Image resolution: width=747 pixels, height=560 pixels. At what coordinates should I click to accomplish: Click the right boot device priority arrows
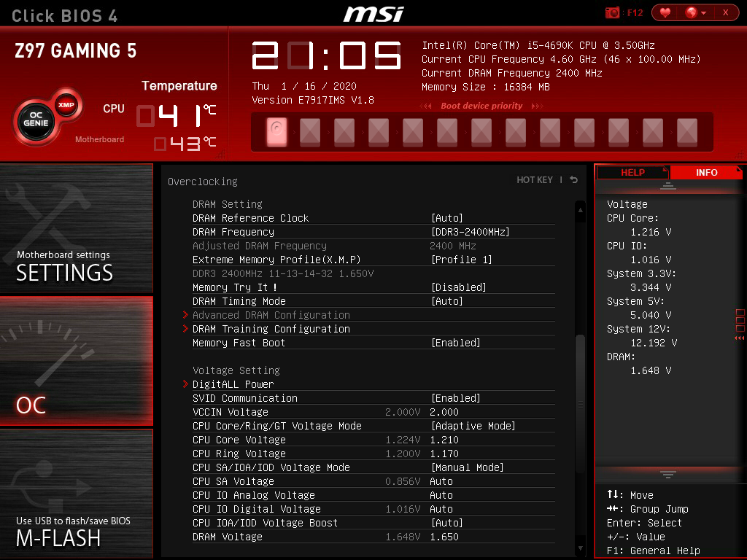[x=537, y=106]
